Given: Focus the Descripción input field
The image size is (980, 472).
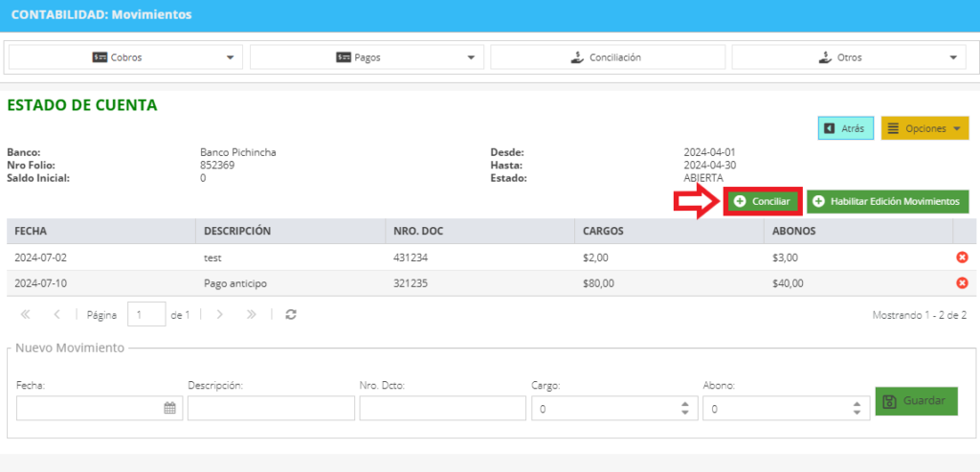Looking at the screenshot, I should [271, 408].
